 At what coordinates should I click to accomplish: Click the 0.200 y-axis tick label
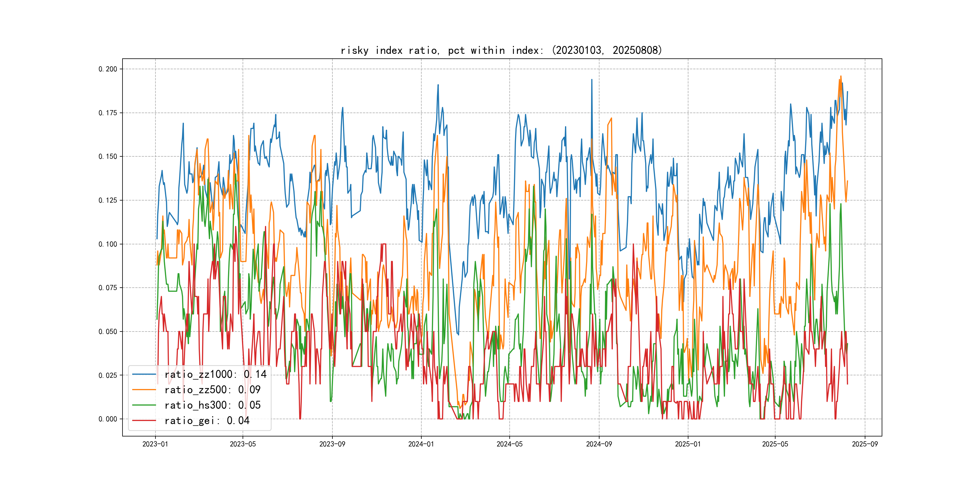point(108,69)
